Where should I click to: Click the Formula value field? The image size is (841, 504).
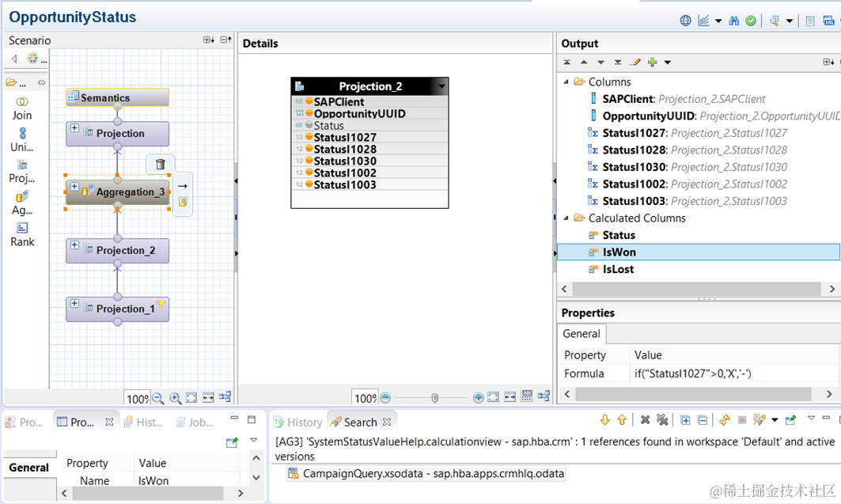point(733,373)
